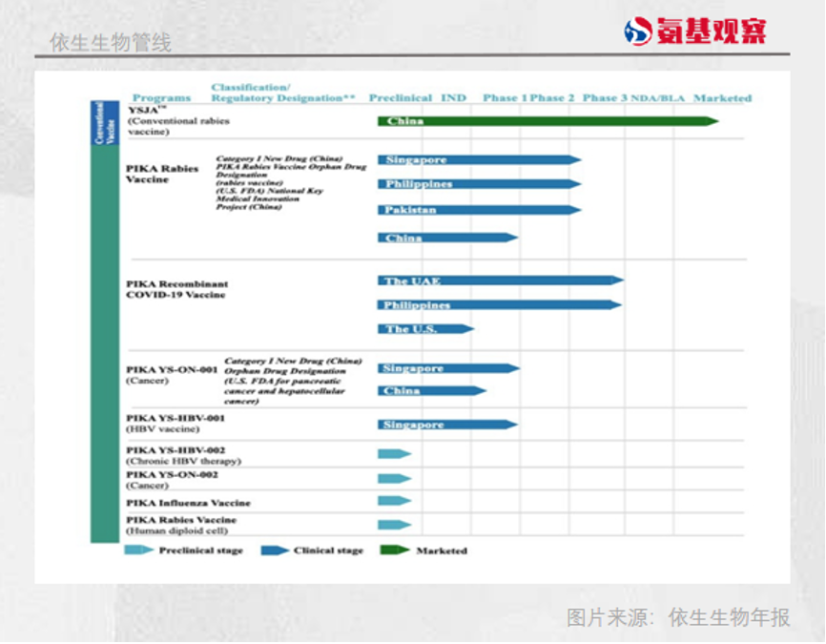This screenshot has height=644, width=826.
Task: Click the "Preclinical stage" legend label
Action: 200,551
